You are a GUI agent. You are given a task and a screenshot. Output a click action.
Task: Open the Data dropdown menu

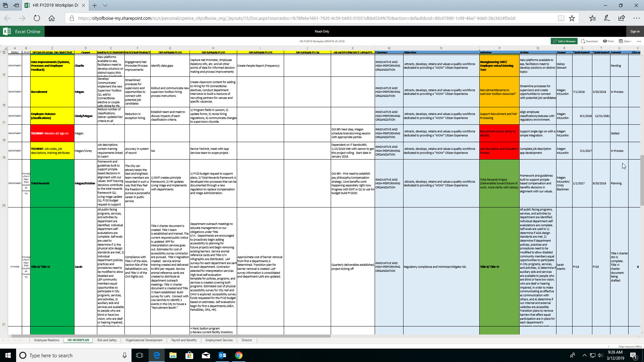(x=625, y=41)
